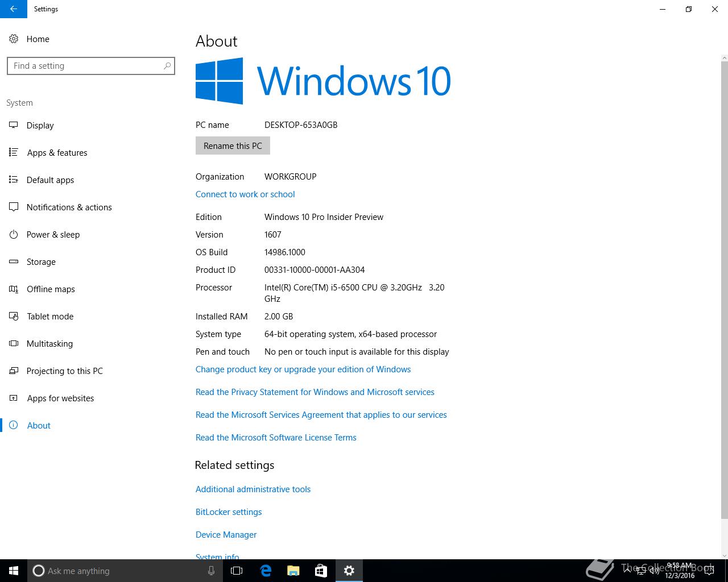This screenshot has width=728, height=582.
Task: Go to the Display settings page
Action: [x=40, y=125]
